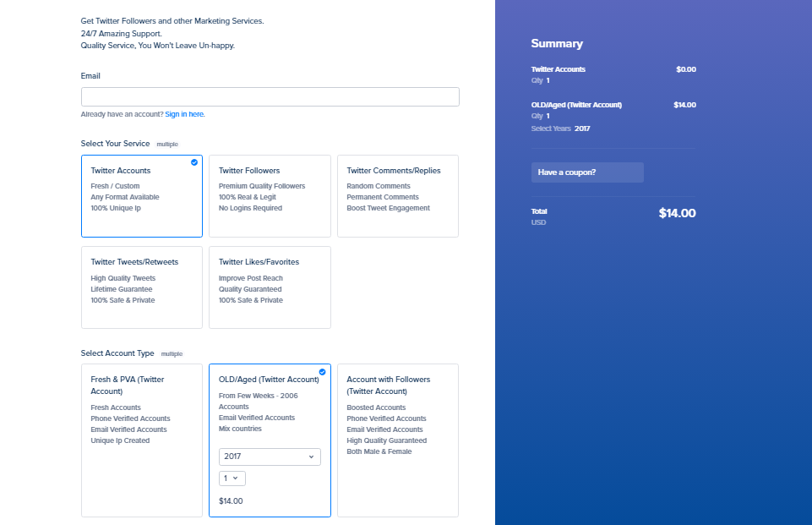Open the 2017 year dropdown
The width and height of the screenshot is (812, 525).
click(270, 457)
